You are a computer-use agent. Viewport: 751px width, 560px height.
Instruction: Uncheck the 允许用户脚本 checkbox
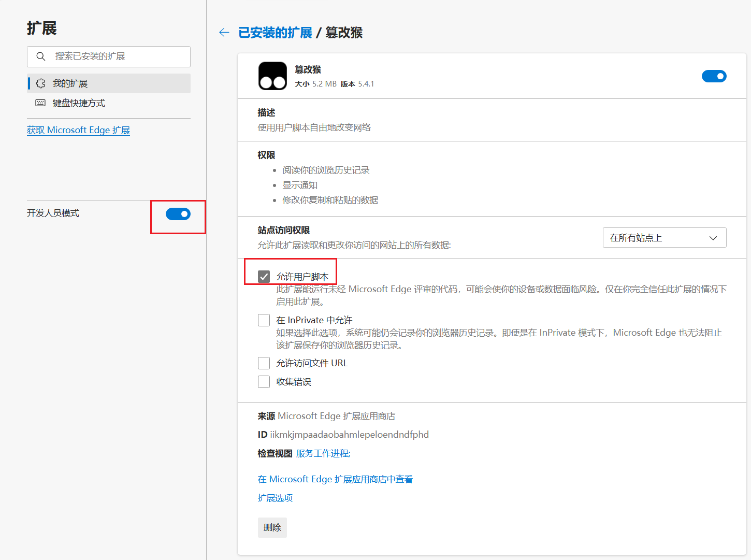point(264,277)
